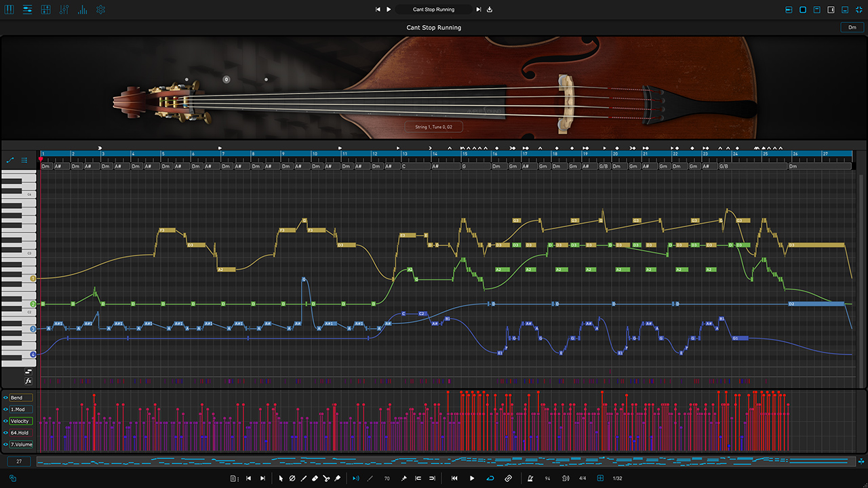Image resolution: width=868 pixels, height=488 pixels.
Task: Click the song overview minimap strip
Action: (x=444, y=462)
